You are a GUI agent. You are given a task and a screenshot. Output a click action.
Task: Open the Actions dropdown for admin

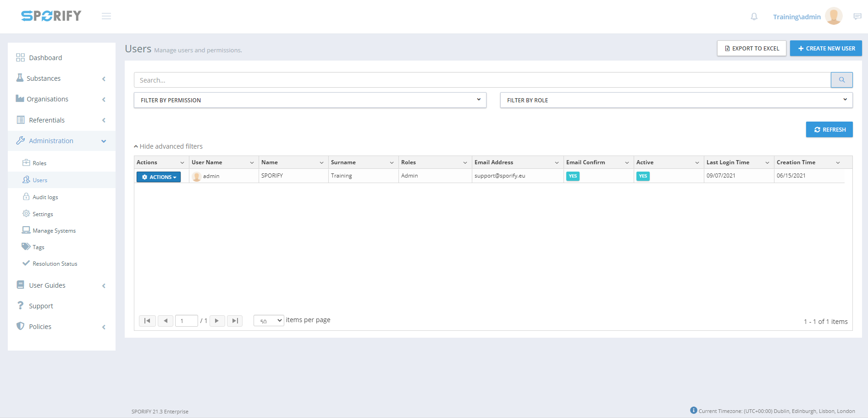[159, 177]
